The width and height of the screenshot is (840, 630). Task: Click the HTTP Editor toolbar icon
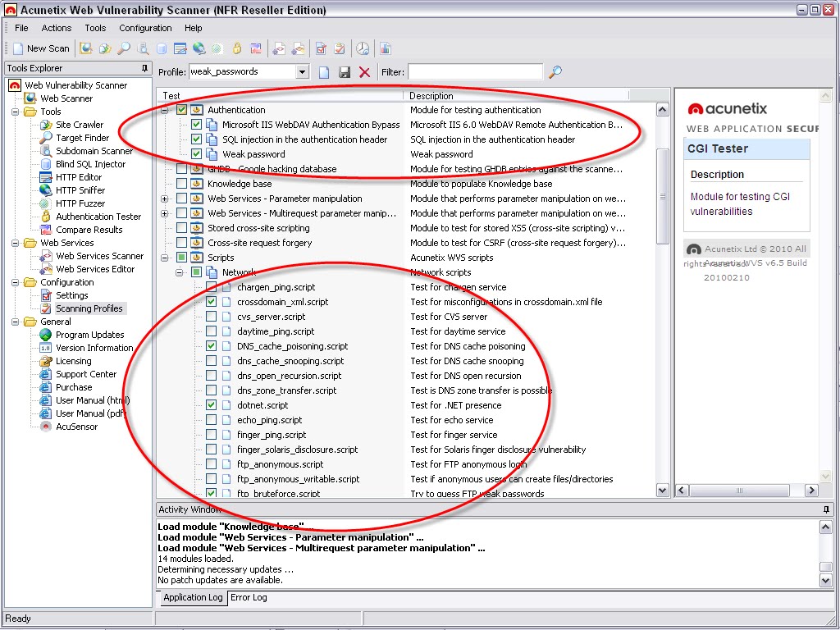coord(180,48)
